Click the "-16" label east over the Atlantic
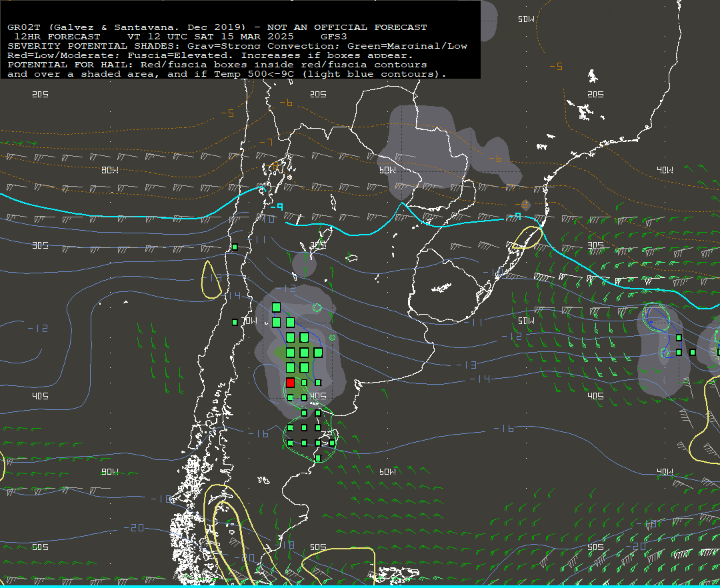720x588 pixels. coord(504,429)
